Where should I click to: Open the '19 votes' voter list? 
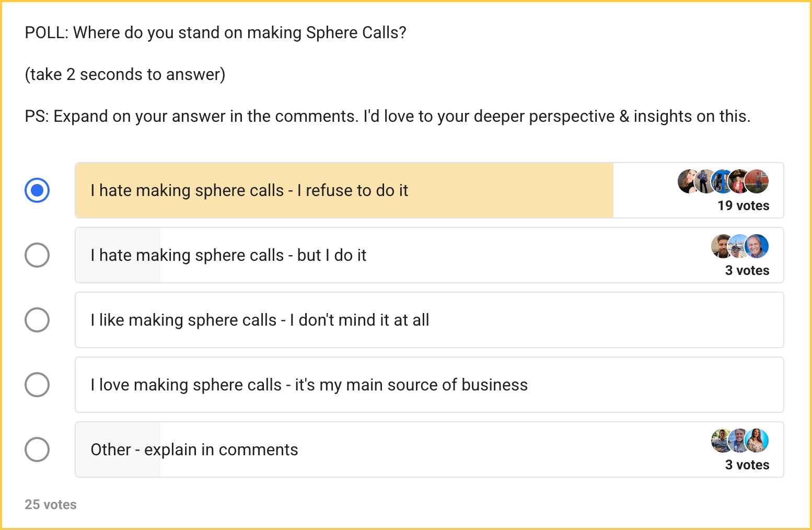click(744, 205)
